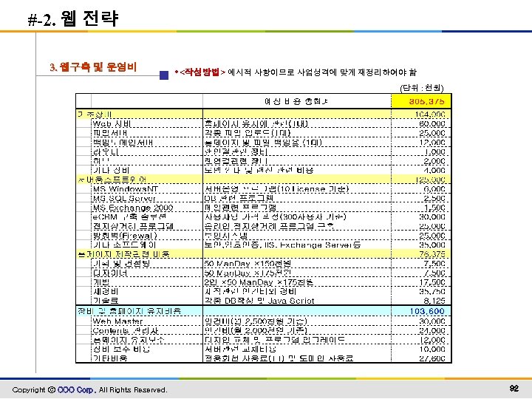Screen dimensions: 532x399
Task: Click the slide title '#-2. 웹 전략'
Action: [73, 18]
